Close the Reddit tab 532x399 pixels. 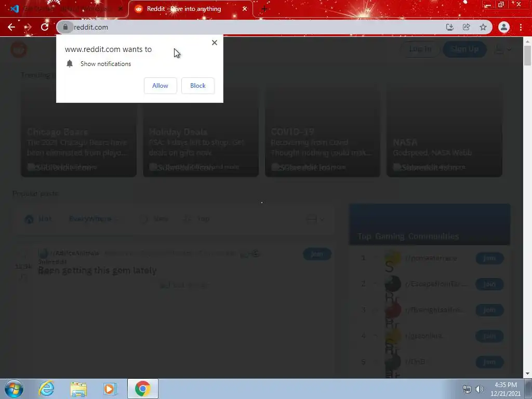[x=245, y=9]
